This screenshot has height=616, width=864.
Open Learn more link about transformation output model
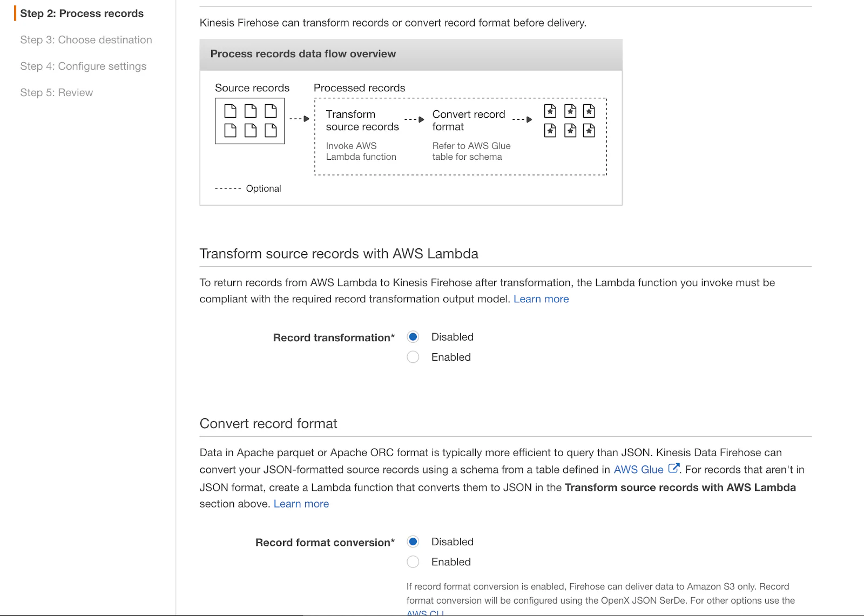(541, 299)
